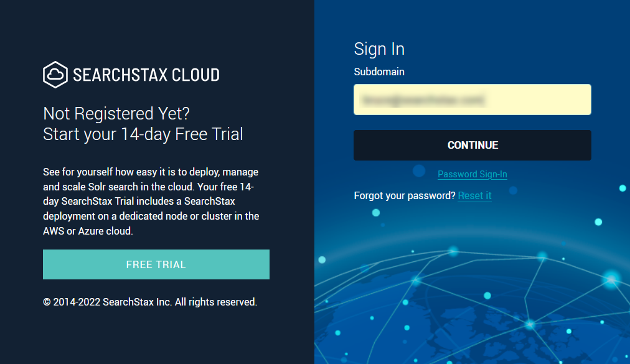
Task: Click the 'Forgot your password?' text
Action: point(405,195)
